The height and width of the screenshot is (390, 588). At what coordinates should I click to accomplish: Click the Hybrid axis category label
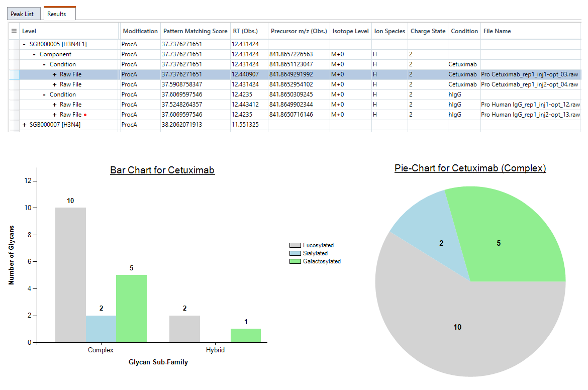point(215,350)
